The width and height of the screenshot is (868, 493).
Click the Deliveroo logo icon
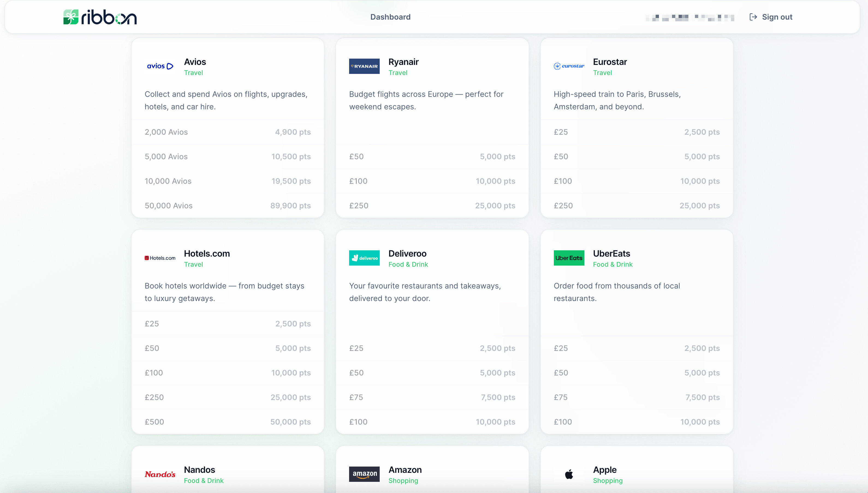pyautogui.click(x=364, y=258)
